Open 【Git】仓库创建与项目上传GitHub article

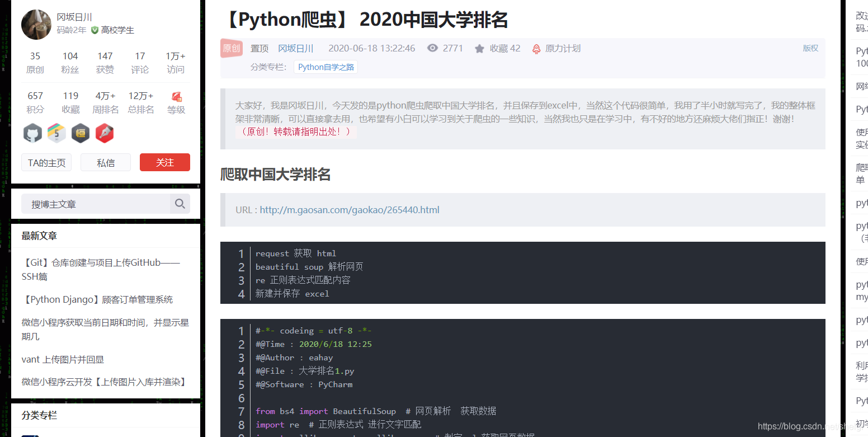tap(101, 269)
